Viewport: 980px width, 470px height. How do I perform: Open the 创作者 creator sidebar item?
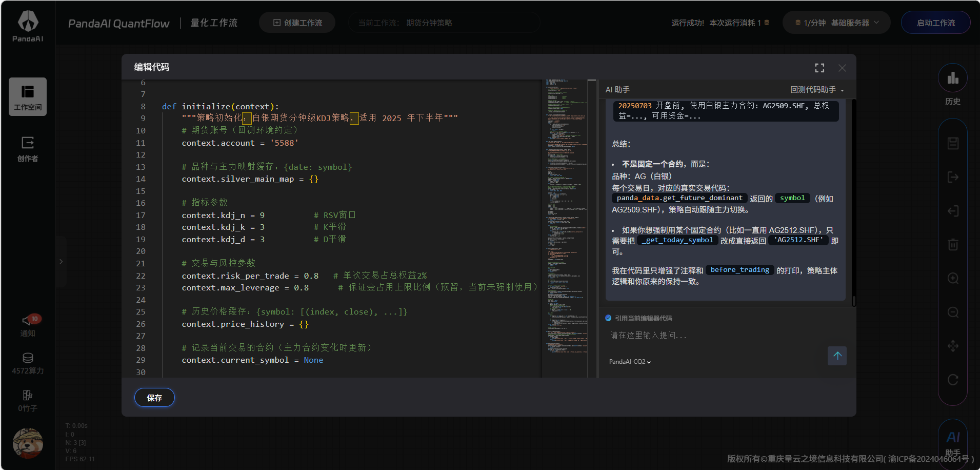(28, 149)
